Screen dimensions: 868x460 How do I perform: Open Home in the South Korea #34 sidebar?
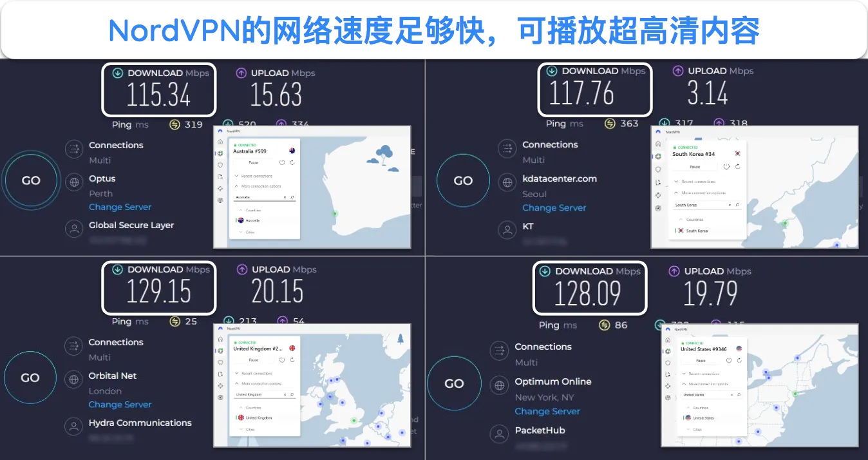click(x=658, y=144)
